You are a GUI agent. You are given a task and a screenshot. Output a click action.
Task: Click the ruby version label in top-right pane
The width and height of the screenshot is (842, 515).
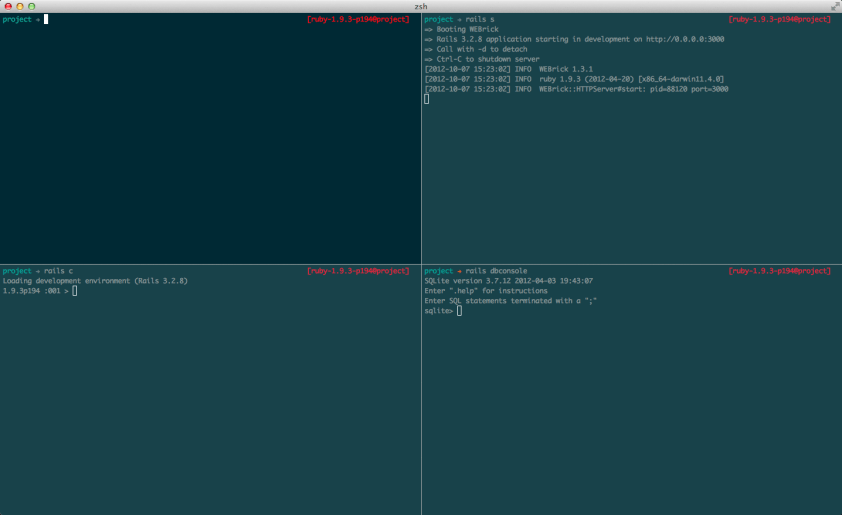pyautogui.click(x=780, y=19)
